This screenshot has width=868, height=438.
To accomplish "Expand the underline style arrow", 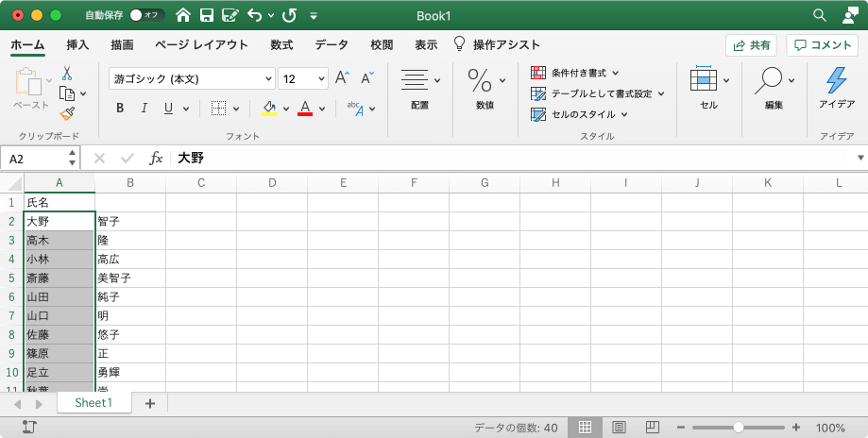I will coord(186,109).
